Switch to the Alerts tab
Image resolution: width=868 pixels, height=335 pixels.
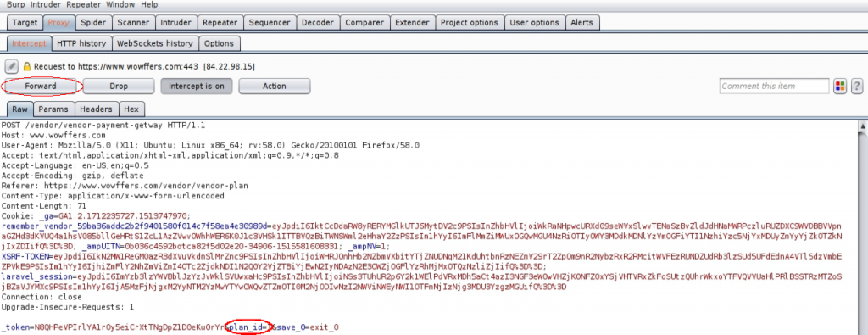tap(581, 23)
